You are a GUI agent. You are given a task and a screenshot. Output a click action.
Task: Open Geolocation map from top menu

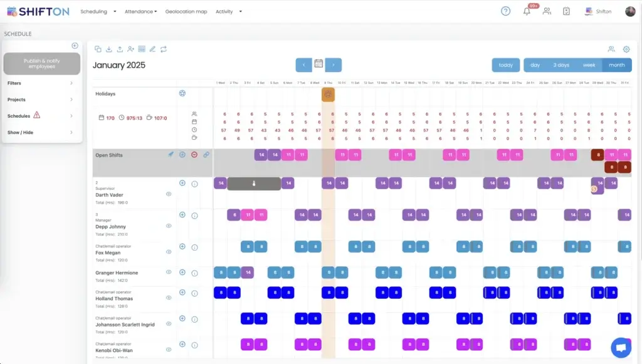coord(186,11)
